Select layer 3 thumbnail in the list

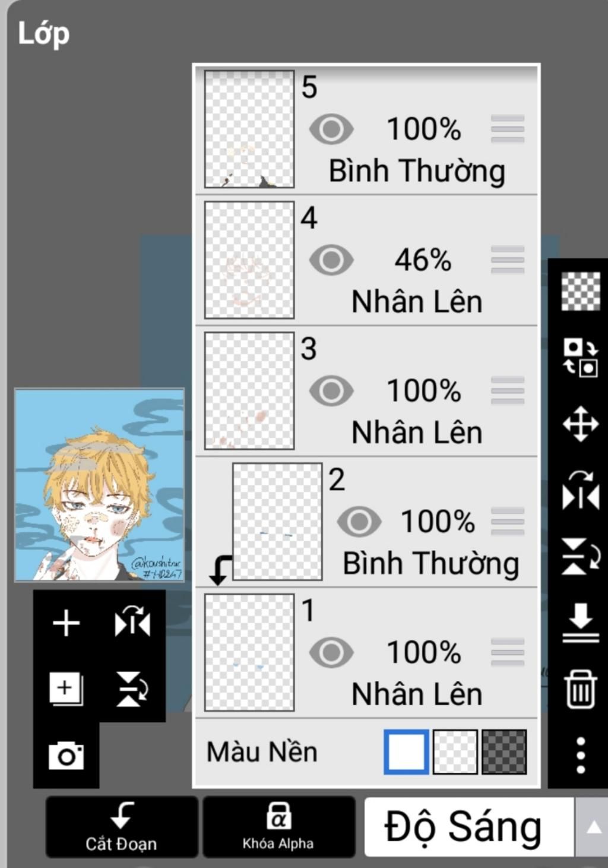coord(249,391)
